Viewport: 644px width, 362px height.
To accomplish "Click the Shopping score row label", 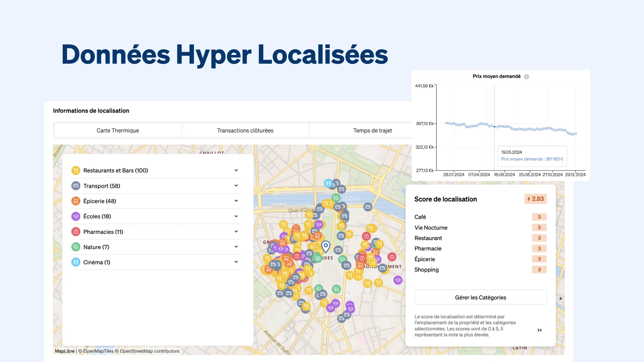I will coord(426,269).
